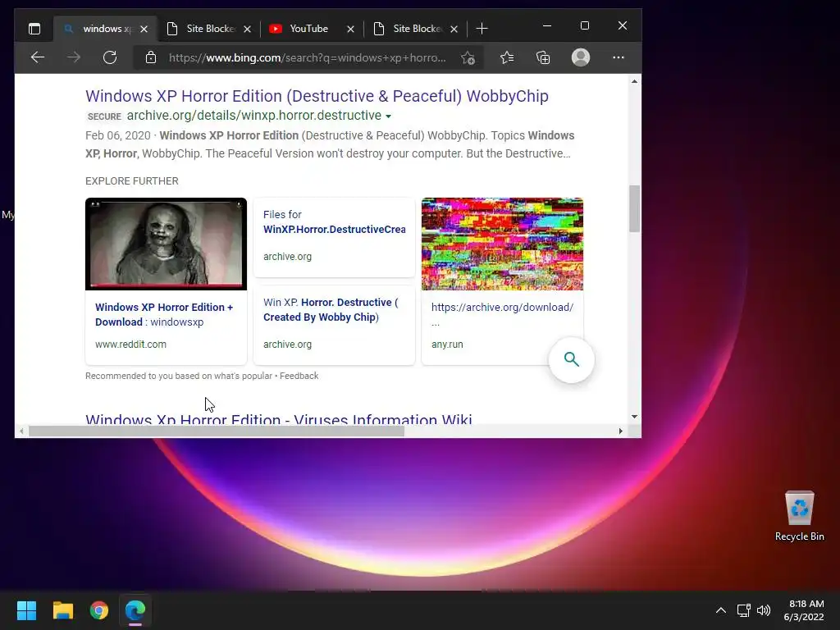Screen dimensions: 840x630
Task: Click the SECURE badge beside archive.org URL
Action: (104, 116)
